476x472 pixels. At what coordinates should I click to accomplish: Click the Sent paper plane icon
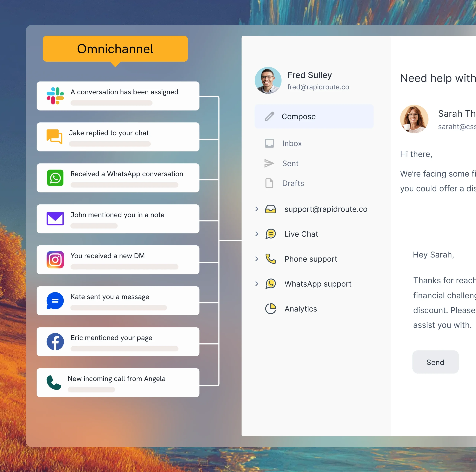point(270,163)
